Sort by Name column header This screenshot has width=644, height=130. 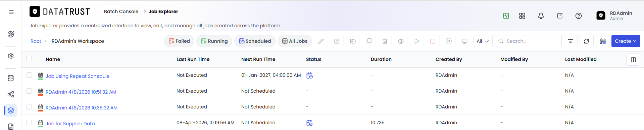coord(53,59)
